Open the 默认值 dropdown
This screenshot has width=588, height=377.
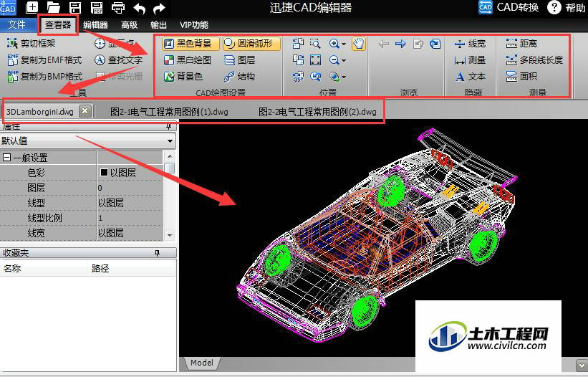[x=88, y=141]
